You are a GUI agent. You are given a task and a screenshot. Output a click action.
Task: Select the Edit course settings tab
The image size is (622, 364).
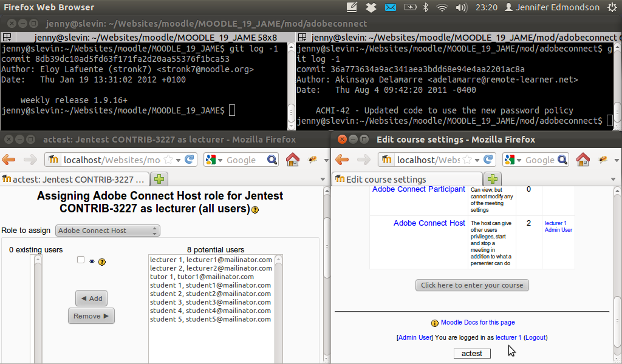(x=408, y=179)
